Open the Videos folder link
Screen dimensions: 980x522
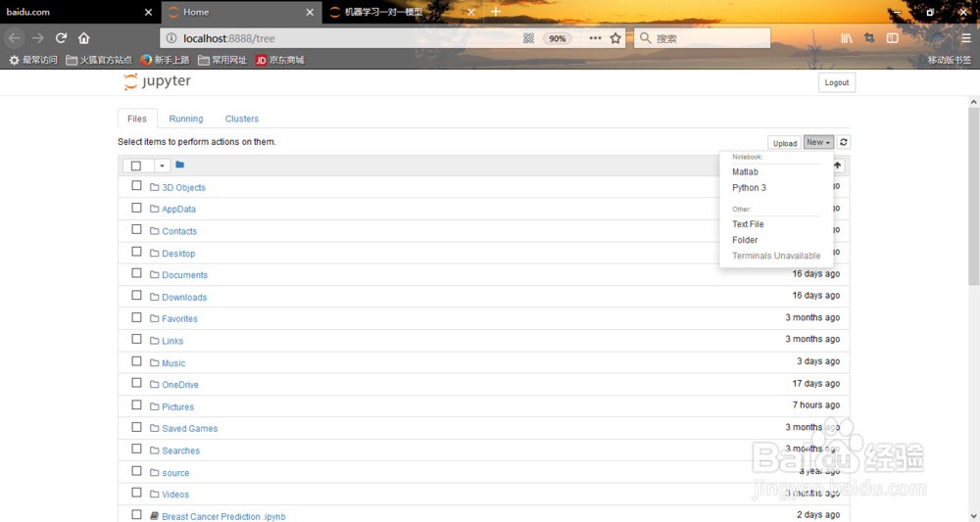175,494
